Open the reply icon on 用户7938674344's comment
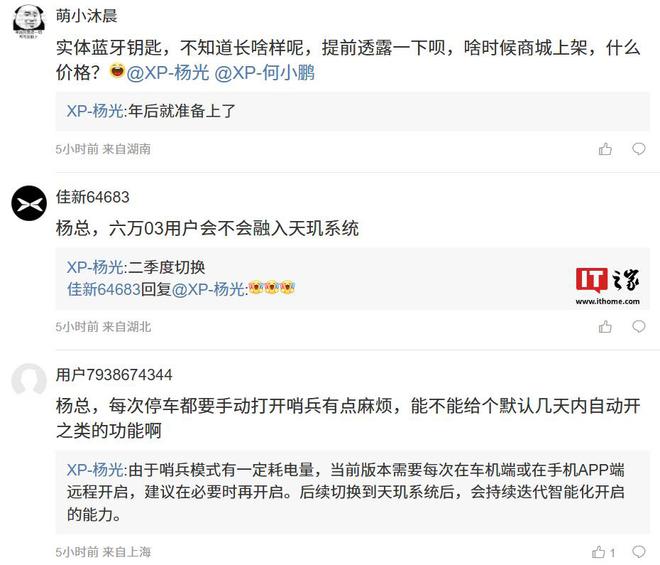This screenshot has width=660, height=565. point(639,551)
